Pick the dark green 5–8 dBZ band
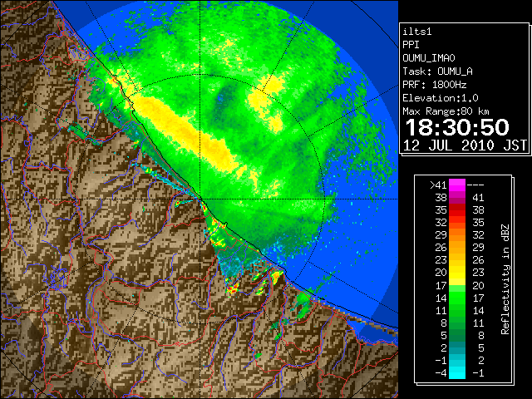The image size is (532, 399). pyautogui.click(x=457, y=335)
